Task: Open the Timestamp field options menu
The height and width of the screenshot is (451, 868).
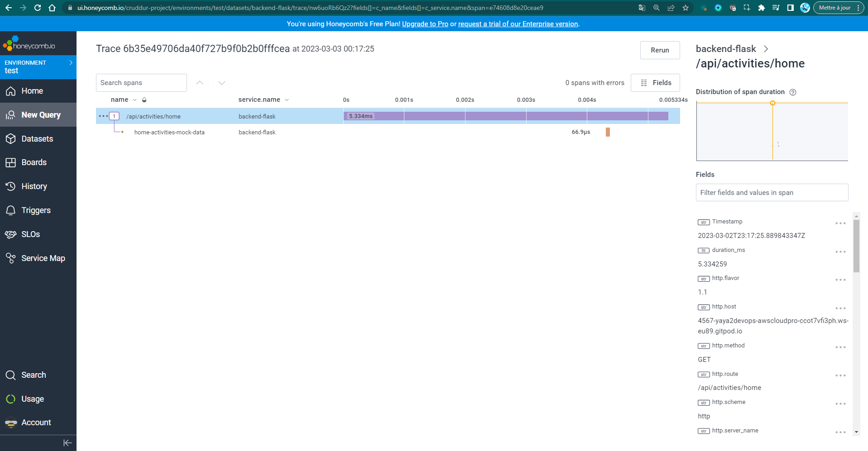Action: pyautogui.click(x=840, y=223)
